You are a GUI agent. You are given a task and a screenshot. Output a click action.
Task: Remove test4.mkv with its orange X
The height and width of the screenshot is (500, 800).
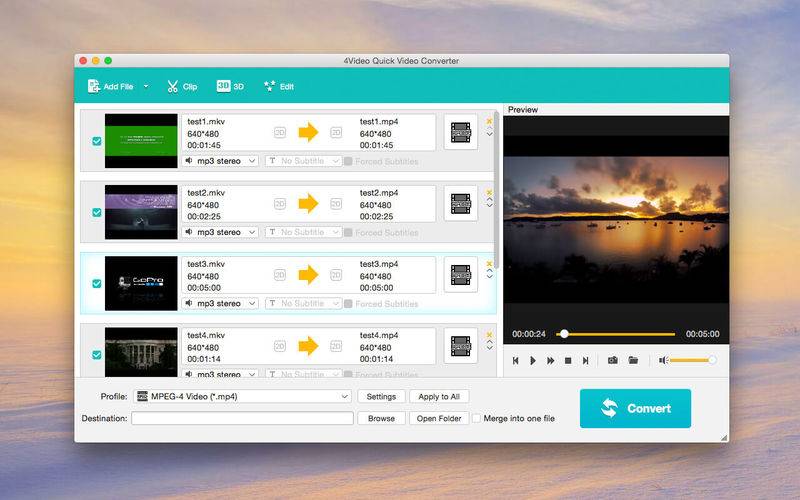point(489,335)
